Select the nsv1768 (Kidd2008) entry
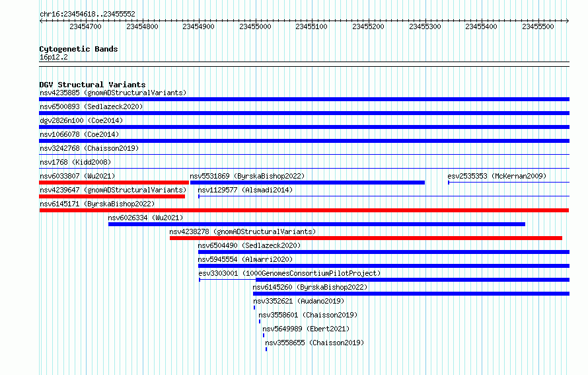 coord(75,162)
